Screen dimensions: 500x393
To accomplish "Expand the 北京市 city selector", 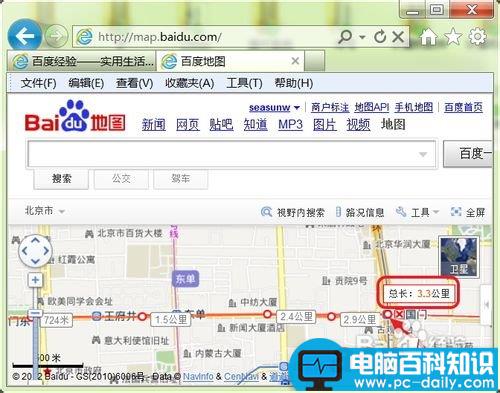I will tap(44, 211).
